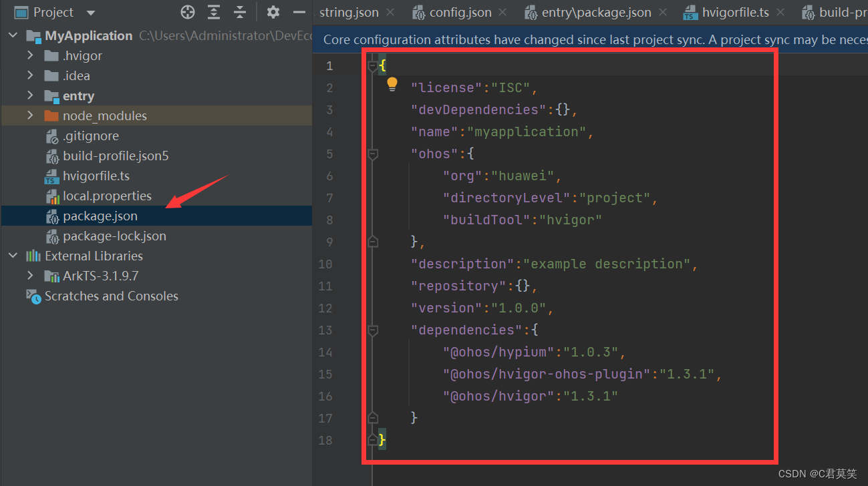This screenshot has width=868, height=486.
Task: Select package.json in project tree
Action: (100, 216)
